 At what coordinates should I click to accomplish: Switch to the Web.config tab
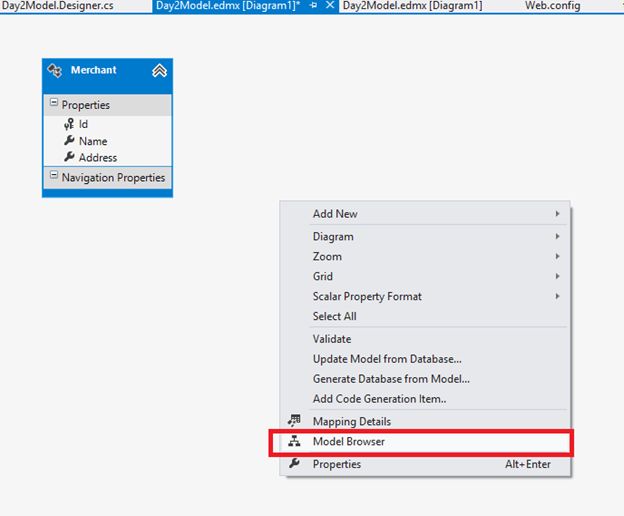[551, 6]
